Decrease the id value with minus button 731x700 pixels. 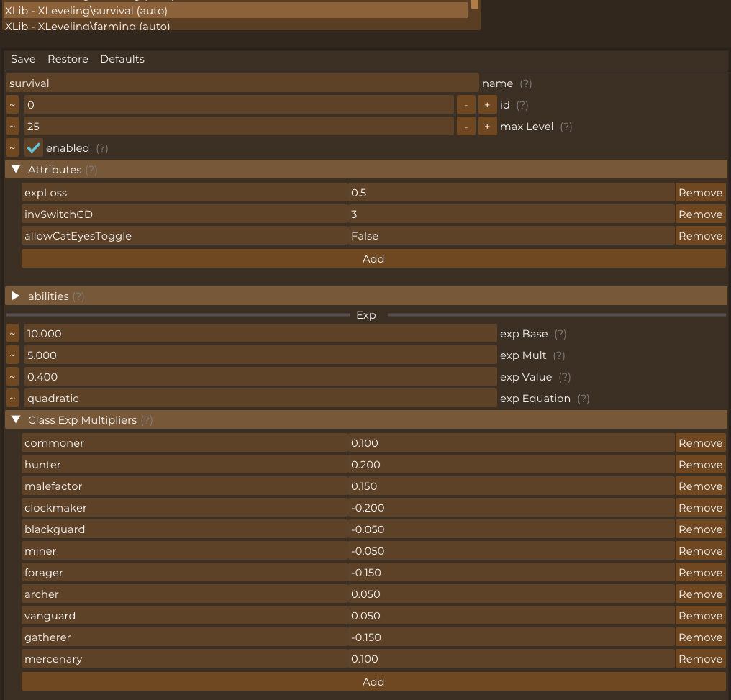point(466,105)
